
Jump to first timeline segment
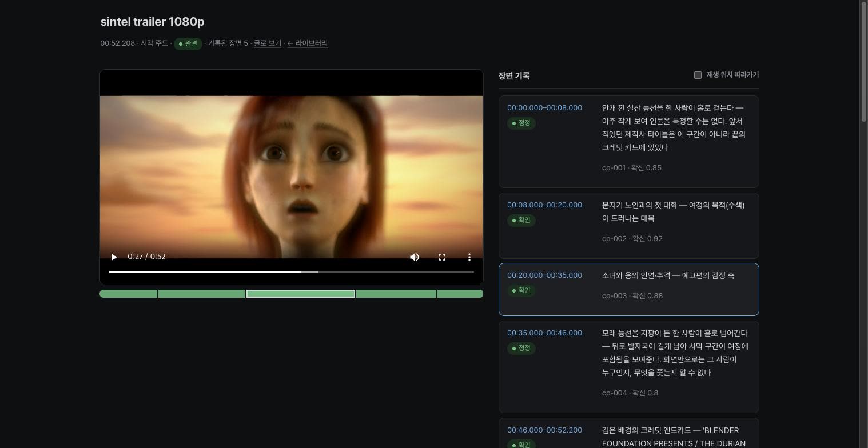(x=129, y=294)
